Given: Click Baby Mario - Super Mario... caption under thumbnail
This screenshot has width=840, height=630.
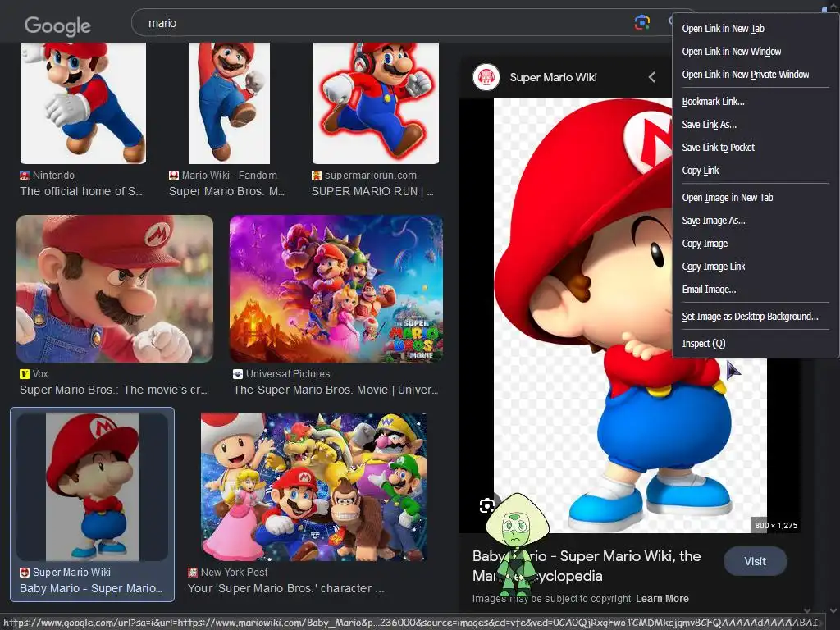Looking at the screenshot, I should [x=91, y=588].
